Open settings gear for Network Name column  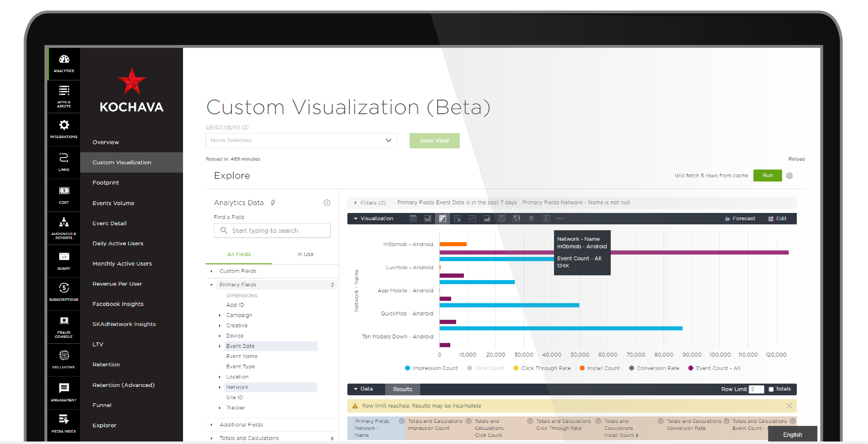pyautogui.click(x=402, y=421)
